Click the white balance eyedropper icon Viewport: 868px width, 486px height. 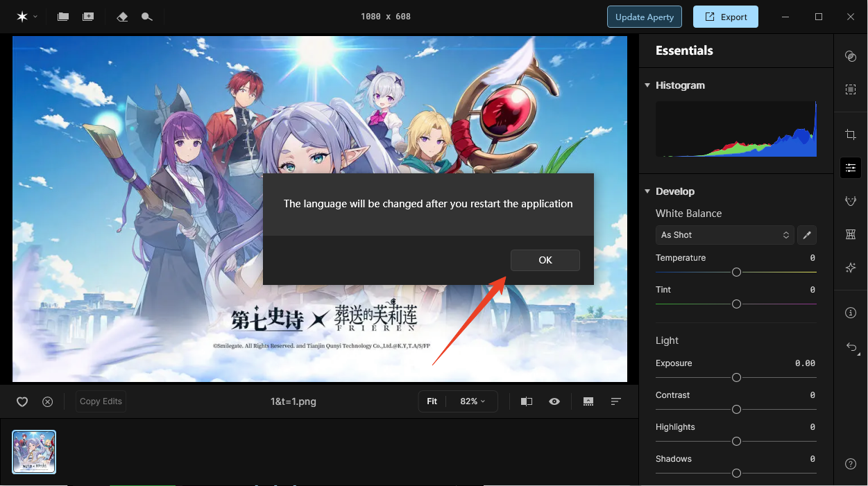tap(806, 235)
